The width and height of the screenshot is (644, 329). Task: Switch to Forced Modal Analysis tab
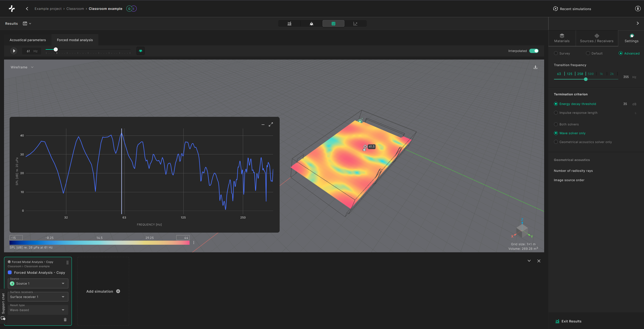[75, 40]
